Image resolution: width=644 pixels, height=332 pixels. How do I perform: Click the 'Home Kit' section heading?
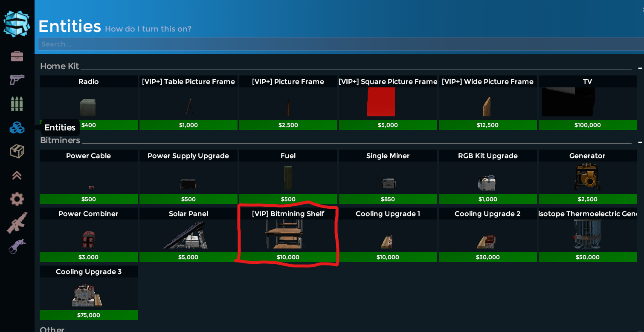point(60,66)
